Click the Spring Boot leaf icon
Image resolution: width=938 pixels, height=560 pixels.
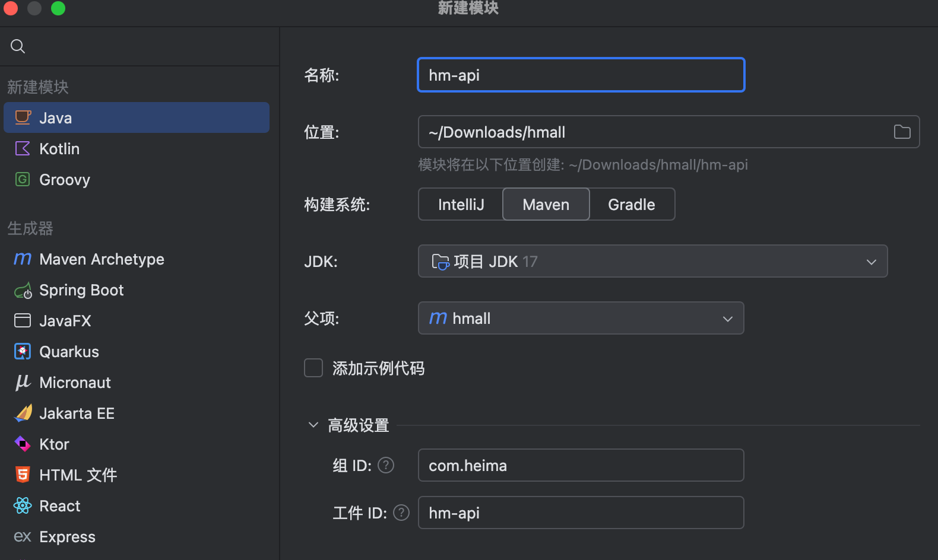23,290
